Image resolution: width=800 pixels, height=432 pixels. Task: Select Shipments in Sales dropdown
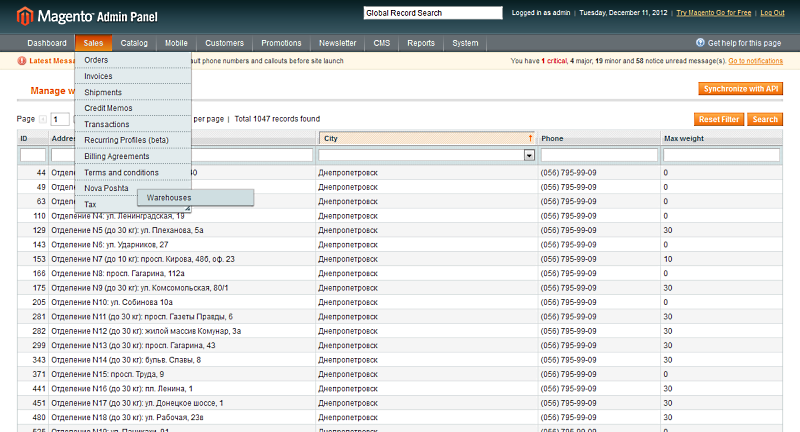pos(133,92)
